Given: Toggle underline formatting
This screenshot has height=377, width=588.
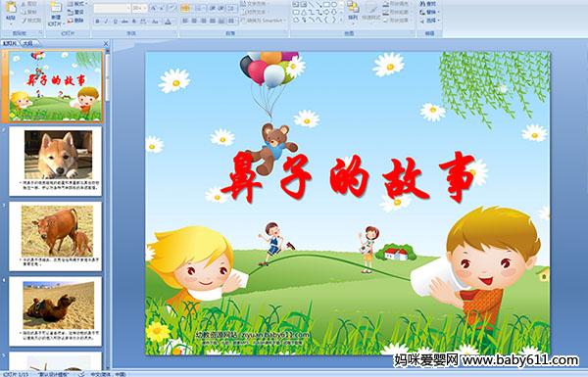Looking at the screenshot, I should point(115,22).
